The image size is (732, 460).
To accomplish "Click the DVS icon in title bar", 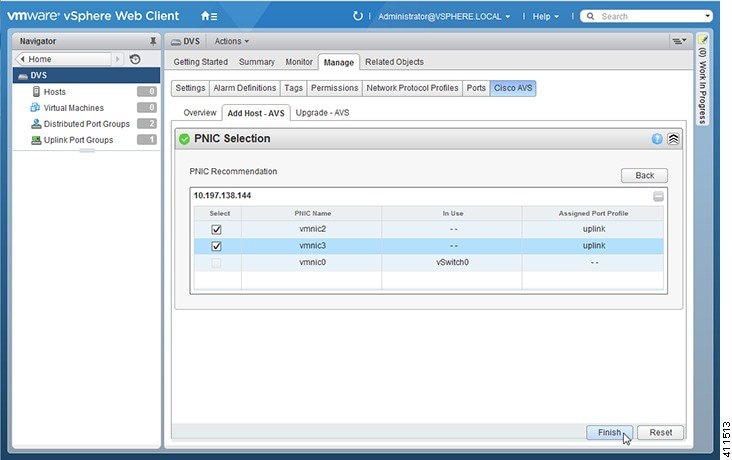I will tap(176, 42).
